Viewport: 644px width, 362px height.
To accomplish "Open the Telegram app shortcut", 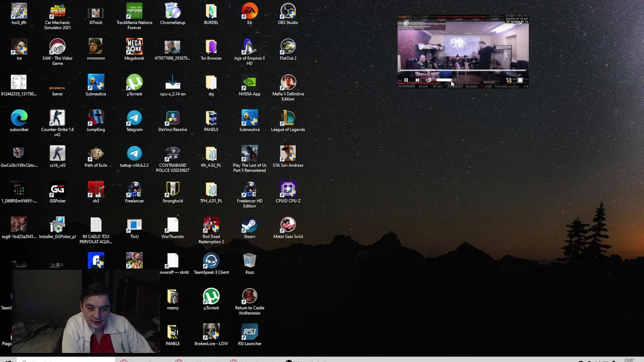I will coord(134,121).
